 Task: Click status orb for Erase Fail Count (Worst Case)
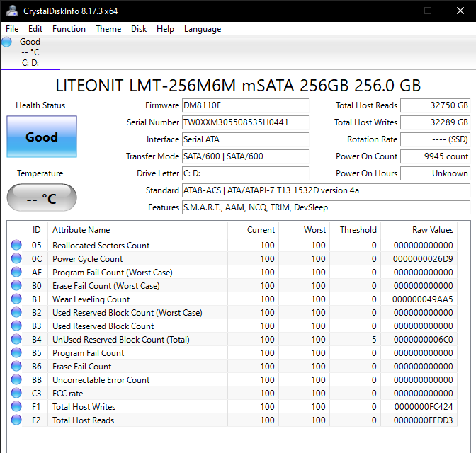point(16,285)
